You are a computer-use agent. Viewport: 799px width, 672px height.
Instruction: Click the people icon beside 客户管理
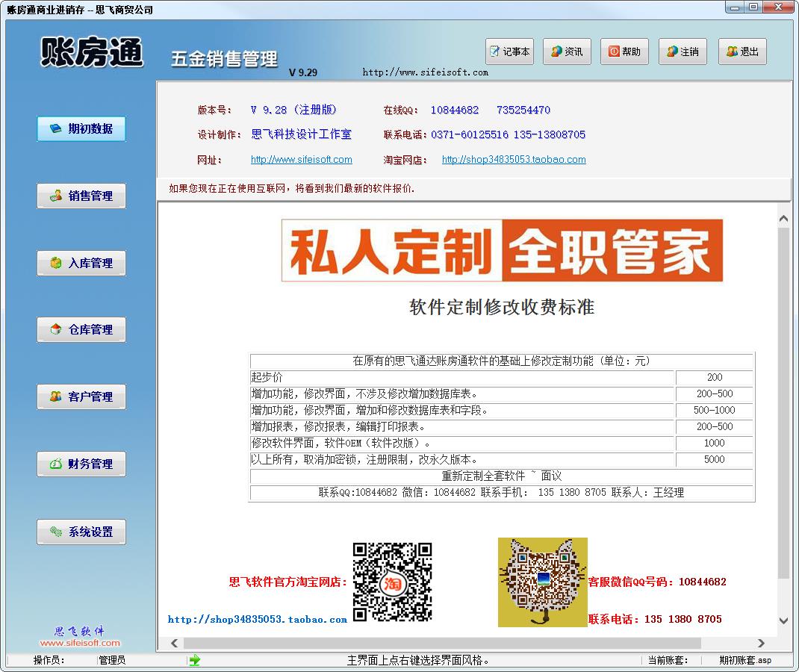coord(55,396)
